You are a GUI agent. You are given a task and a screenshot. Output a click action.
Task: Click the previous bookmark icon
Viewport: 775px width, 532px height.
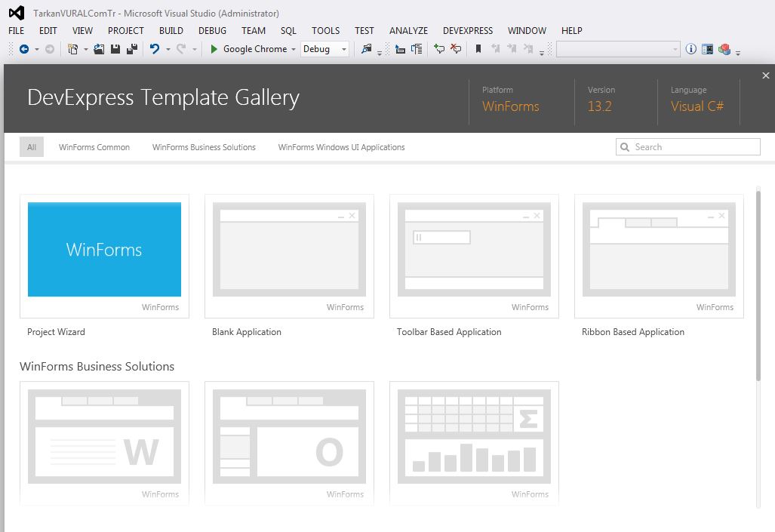point(496,49)
